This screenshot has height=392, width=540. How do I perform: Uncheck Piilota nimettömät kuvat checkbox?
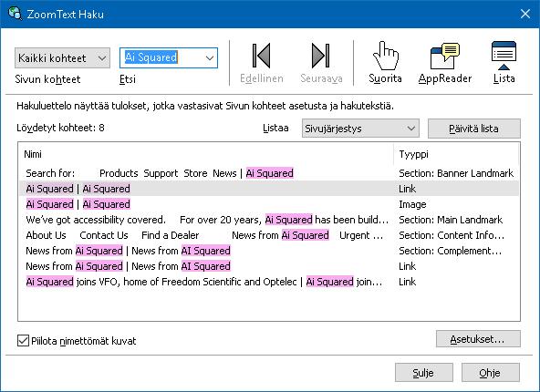[23, 341]
